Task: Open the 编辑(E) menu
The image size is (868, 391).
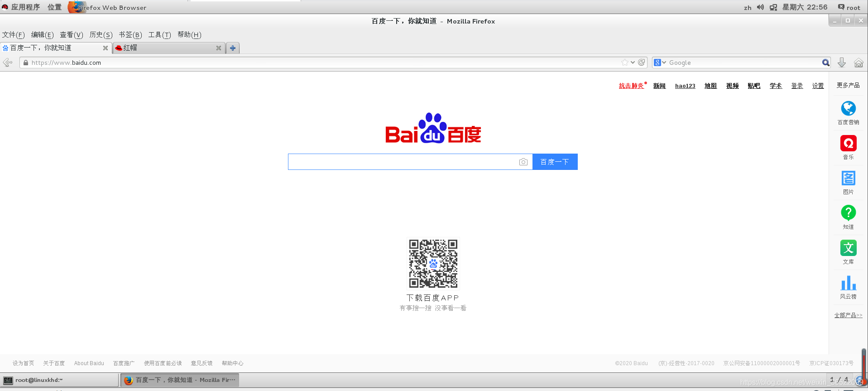Action: pos(42,35)
